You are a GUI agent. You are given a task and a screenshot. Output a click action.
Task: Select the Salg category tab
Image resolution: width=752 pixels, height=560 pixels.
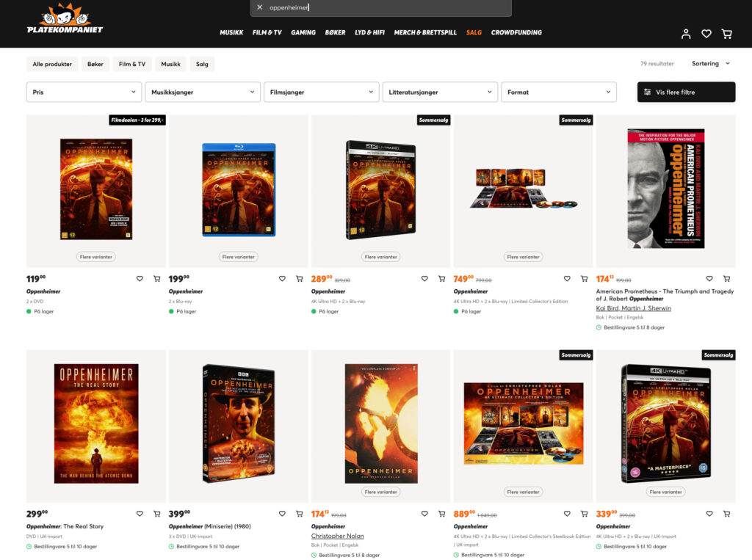202,64
